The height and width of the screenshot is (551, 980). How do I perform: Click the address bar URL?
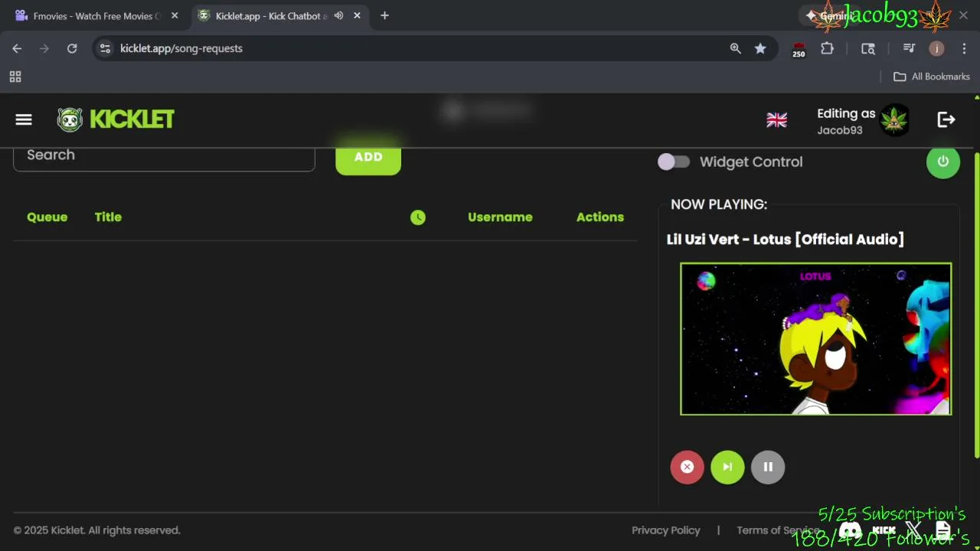[181, 48]
